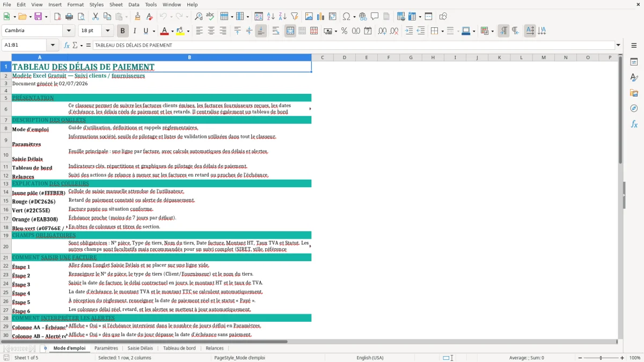Click the Print icon

[x=68, y=17]
